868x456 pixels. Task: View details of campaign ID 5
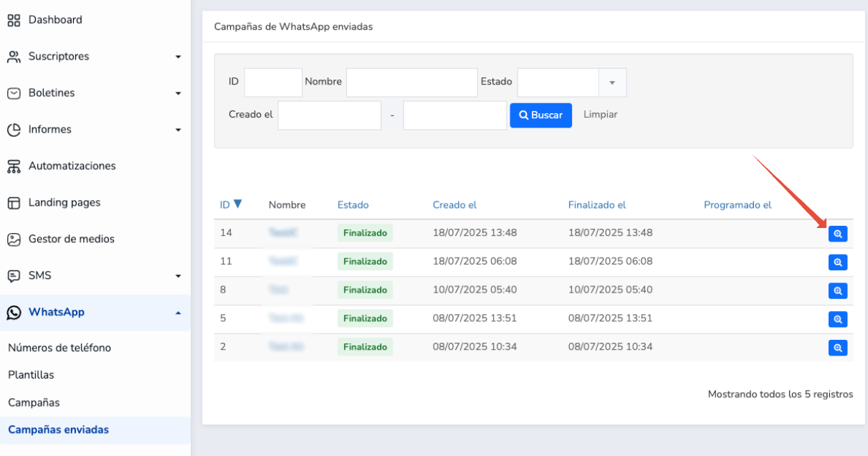point(838,319)
